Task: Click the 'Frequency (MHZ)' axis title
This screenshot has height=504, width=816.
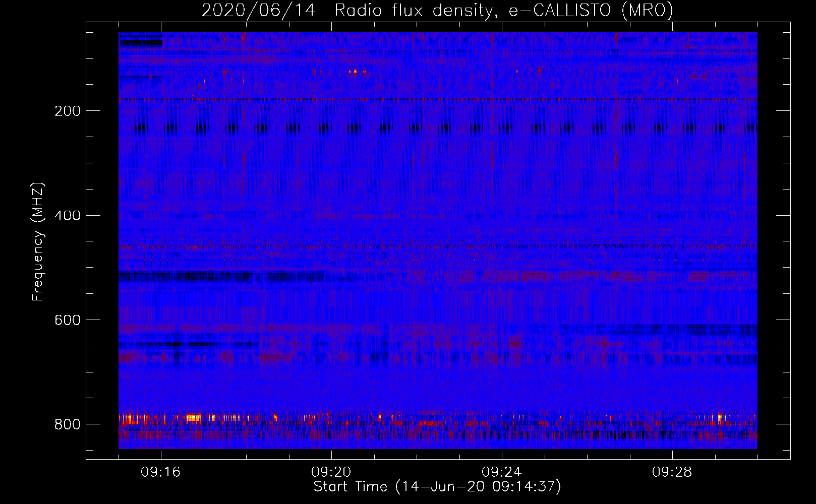Action: coord(38,241)
